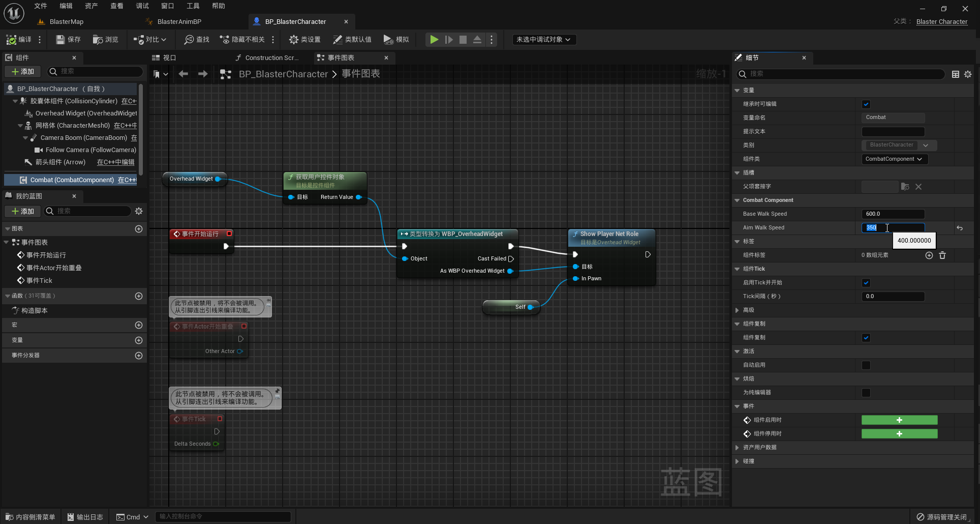Open the Output Log (输出日志)
This screenshot has height=524, width=980.
85,517
